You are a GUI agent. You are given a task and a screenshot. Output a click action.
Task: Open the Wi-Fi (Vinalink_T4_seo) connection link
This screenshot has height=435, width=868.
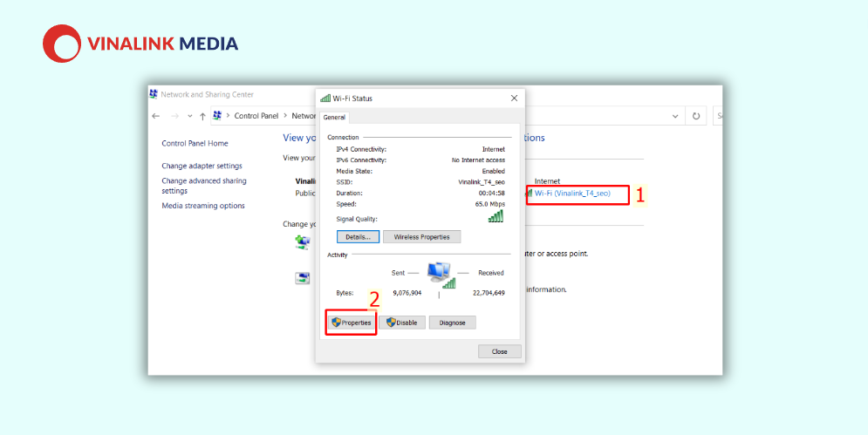click(x=572, y=194)
